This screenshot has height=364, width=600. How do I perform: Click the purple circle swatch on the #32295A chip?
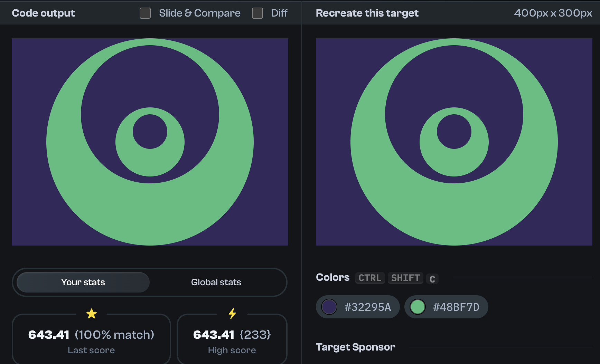pyautogui.click(x=329, y=307)
